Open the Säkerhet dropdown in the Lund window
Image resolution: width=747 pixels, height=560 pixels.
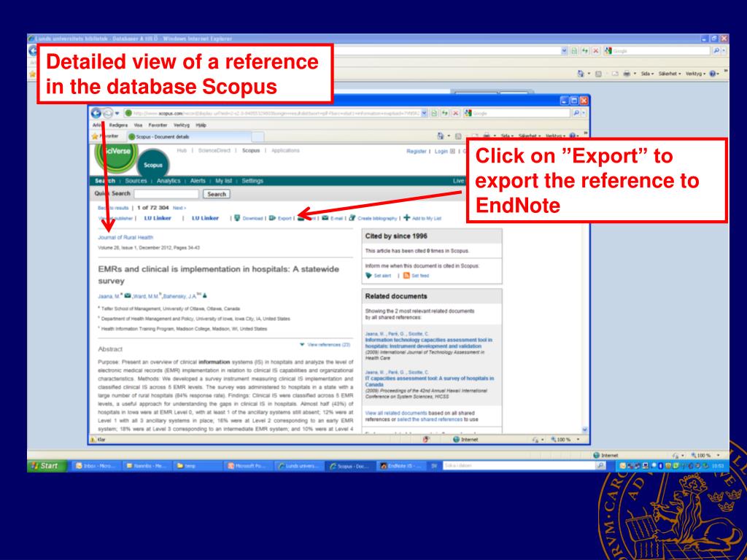point(670,74)
